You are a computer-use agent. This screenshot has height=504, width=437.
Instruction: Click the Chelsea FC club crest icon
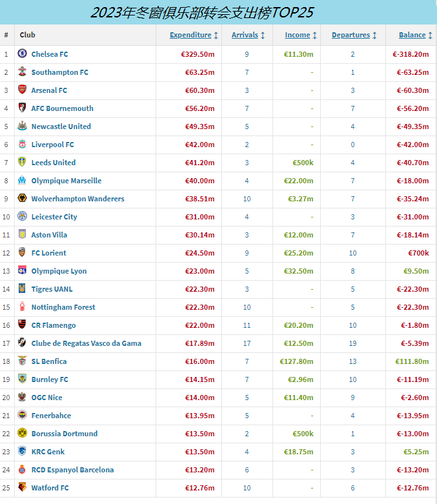pyautogui.click(x=22, y=54)
